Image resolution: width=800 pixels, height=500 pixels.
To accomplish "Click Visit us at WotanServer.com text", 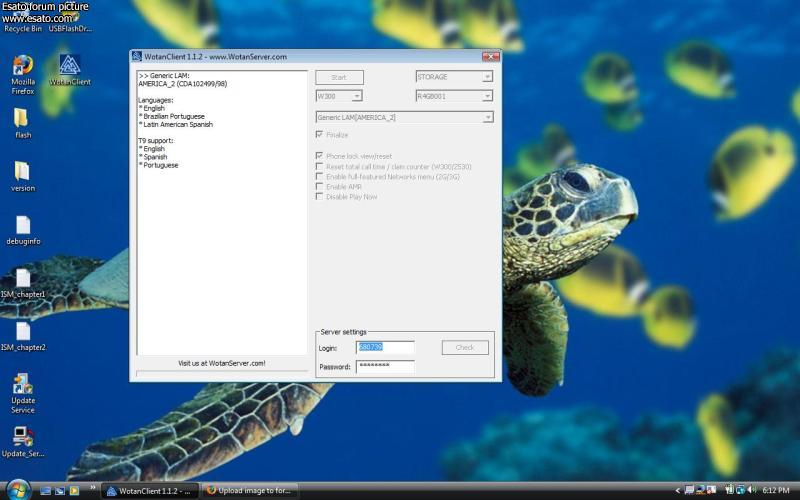I will 221,363.
